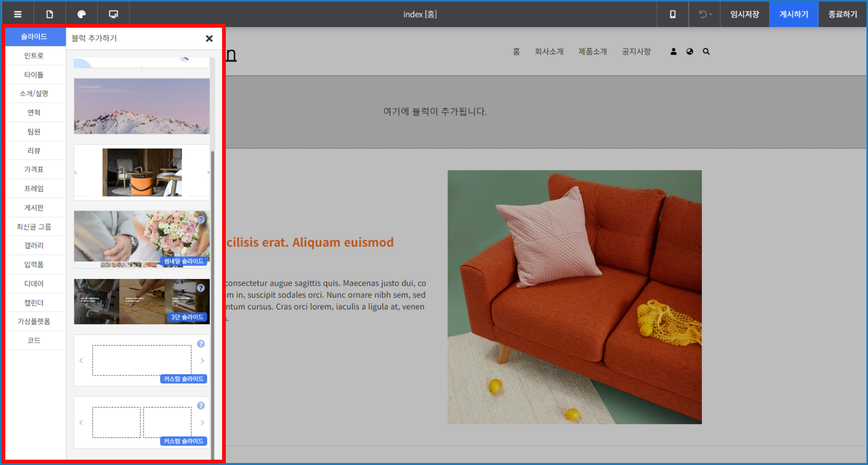Image resolution: width=868 pixels, height=465 pixels.
Task: Click the undo arrow icon
Action: coord(703,14)
